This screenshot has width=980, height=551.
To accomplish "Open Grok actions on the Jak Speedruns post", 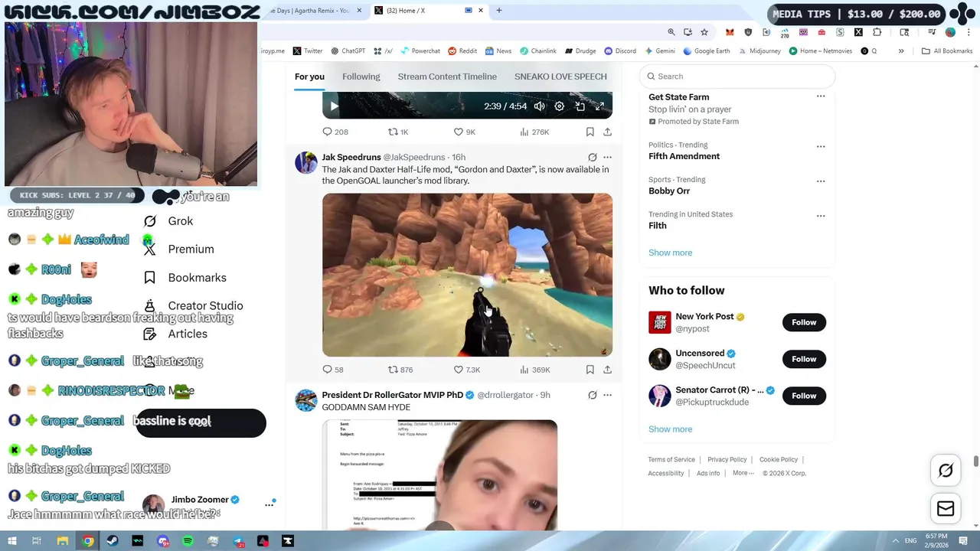I will [592, 157].
